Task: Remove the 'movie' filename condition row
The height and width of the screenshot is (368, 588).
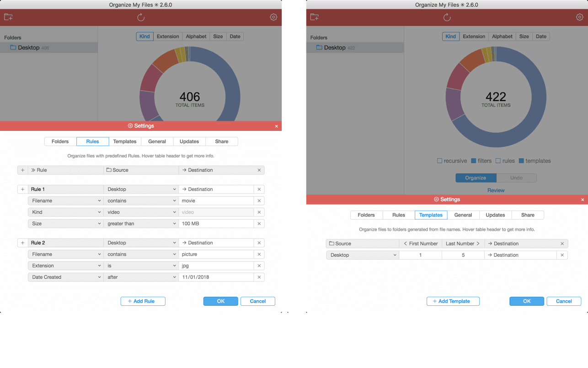Action: click(259, 201)
